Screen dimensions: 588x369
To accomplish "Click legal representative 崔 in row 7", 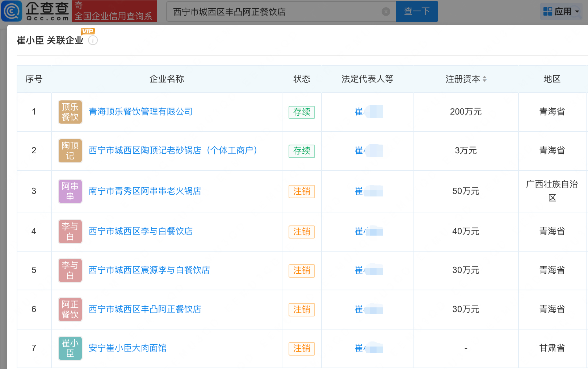I will click(368, 348).
